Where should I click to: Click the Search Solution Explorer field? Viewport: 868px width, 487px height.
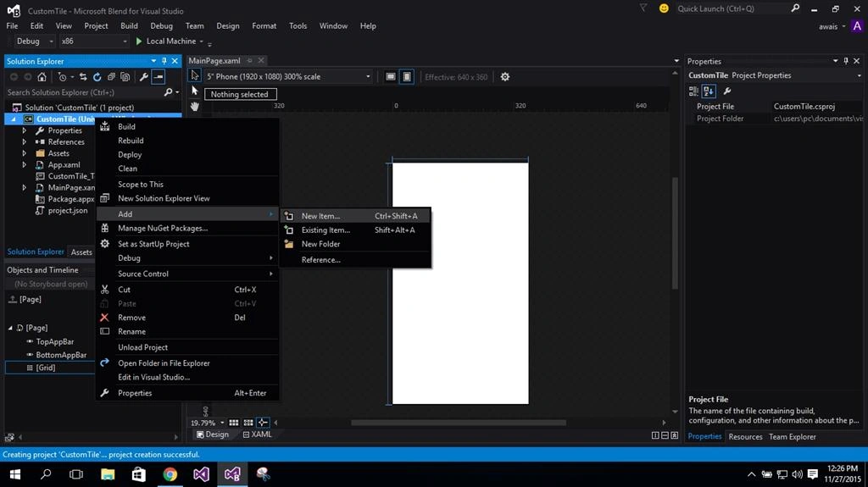85,92
